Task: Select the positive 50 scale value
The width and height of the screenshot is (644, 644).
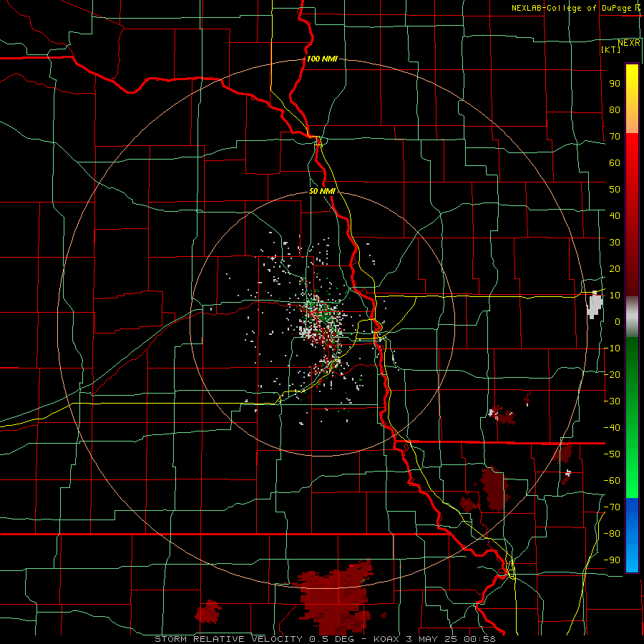Action: [615, 190]
